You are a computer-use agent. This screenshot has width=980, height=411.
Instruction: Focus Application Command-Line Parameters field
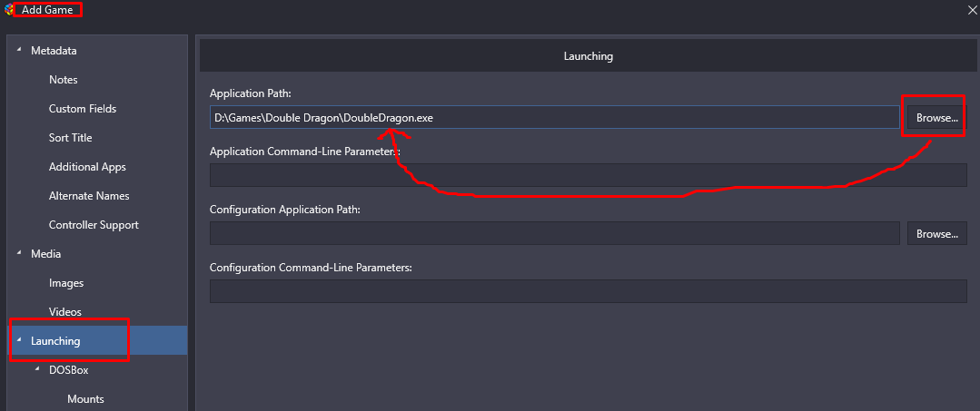589,175
